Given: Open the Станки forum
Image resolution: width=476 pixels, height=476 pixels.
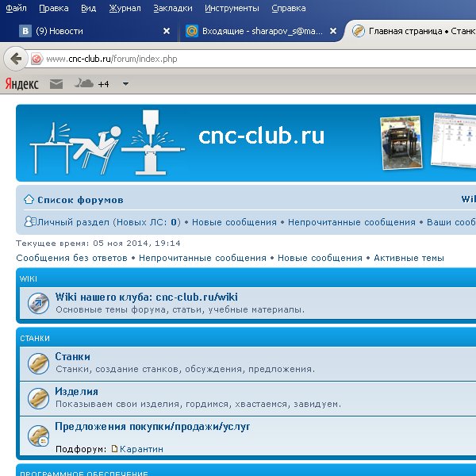Looking at the screenshot, I should point(72,356).
